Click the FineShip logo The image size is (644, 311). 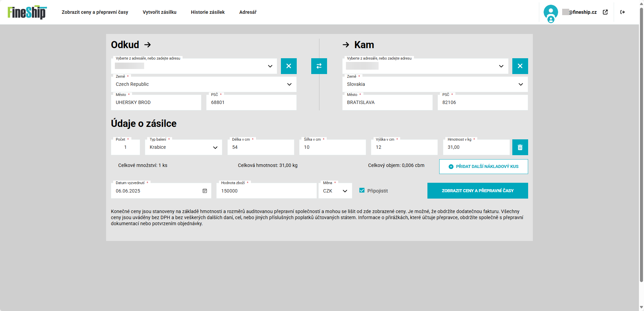click(27, 12)
